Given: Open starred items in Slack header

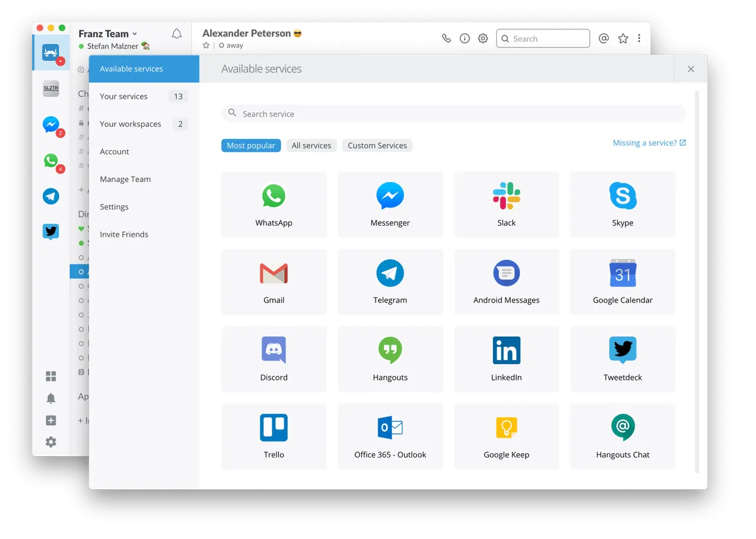Looking at the screenshot, I should click(x=623, y=38).
